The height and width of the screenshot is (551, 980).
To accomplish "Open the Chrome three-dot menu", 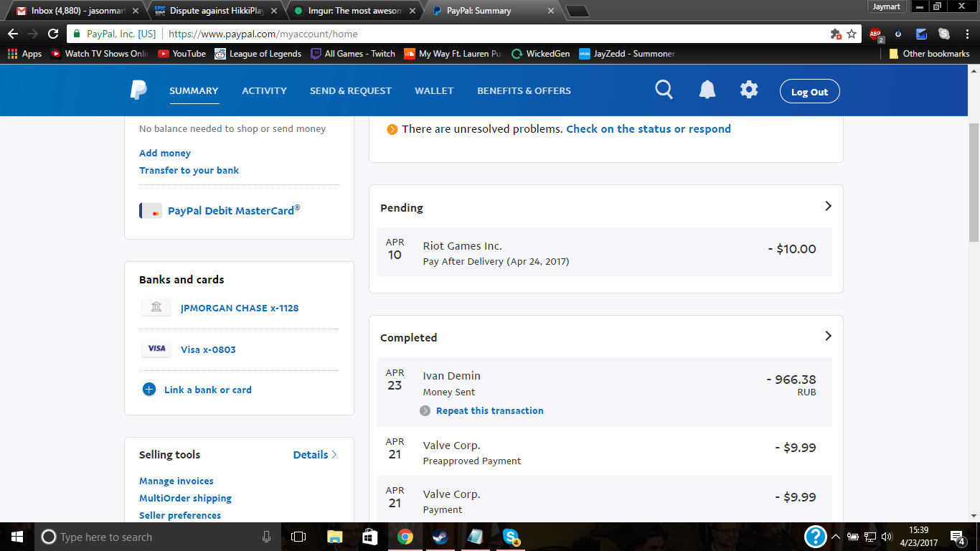I will tap(966, 34).
